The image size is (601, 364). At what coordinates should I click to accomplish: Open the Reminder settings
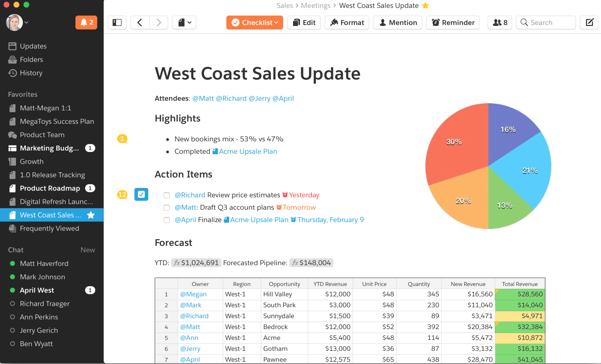point(453,22)
